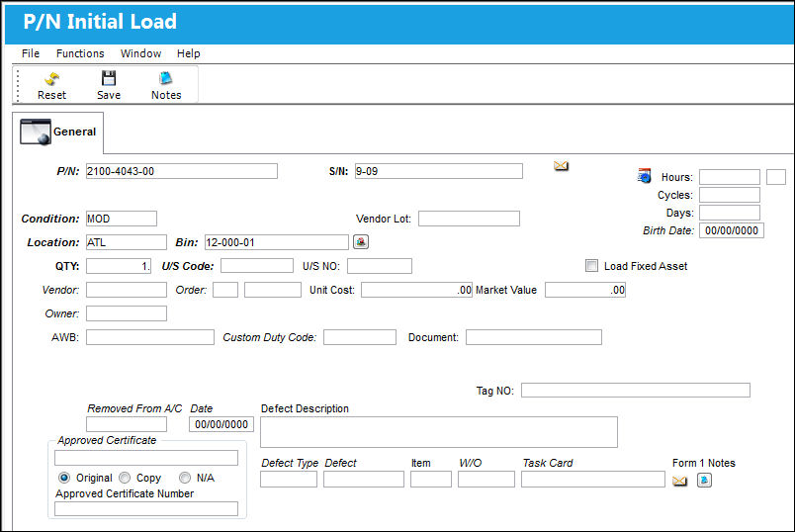The height and width of the screenshot is (532, 795).
Task: Click the Form 1 Notes document icon
Action: click(704, 480)
